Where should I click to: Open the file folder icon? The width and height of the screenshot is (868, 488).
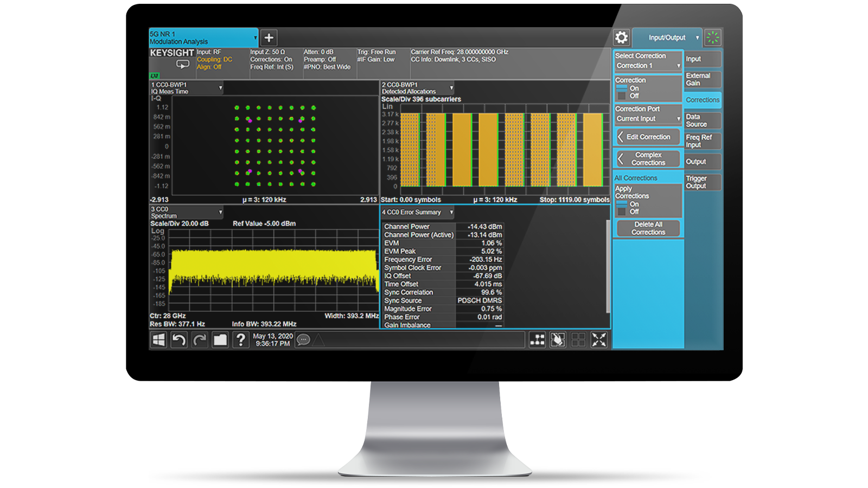[x=220, y=340]
